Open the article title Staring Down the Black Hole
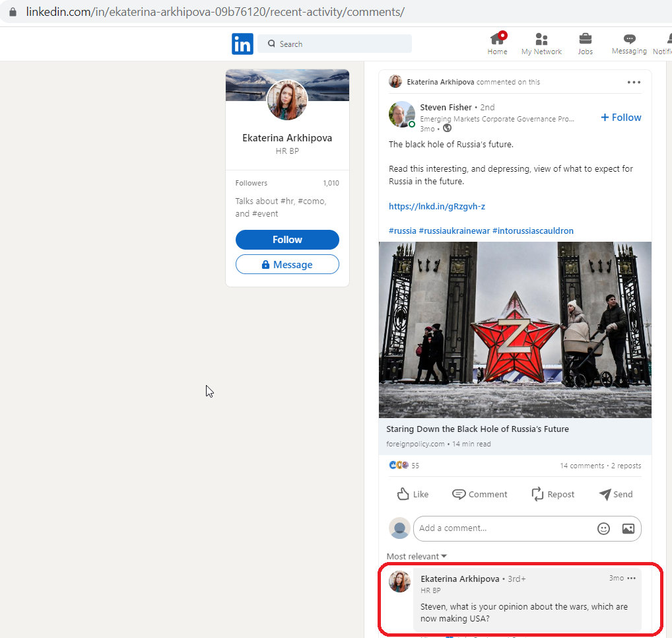Image resolution: width=672 pixels, height=638 pixels. tap(477, 429)
